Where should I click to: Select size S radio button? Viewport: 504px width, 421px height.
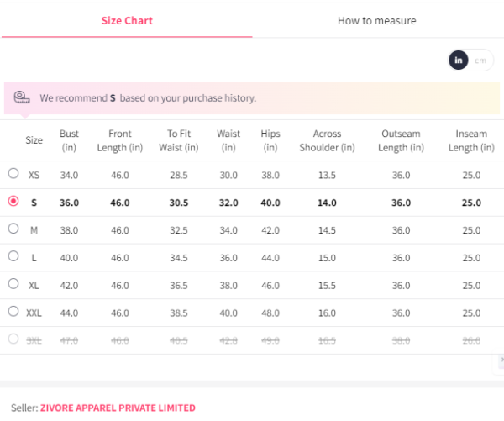(x=13, y=202)
